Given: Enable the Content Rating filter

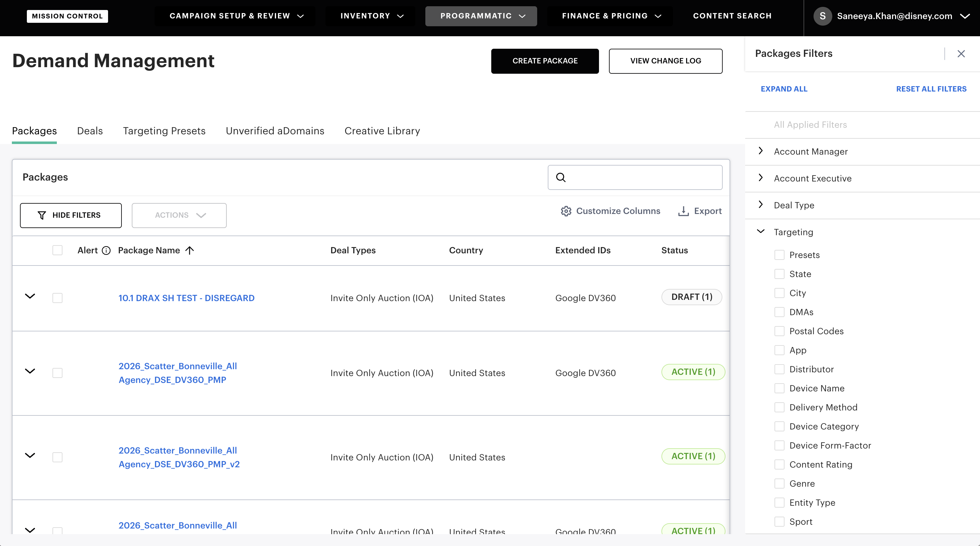Looking at the screenshot, I should click(780, 464).
